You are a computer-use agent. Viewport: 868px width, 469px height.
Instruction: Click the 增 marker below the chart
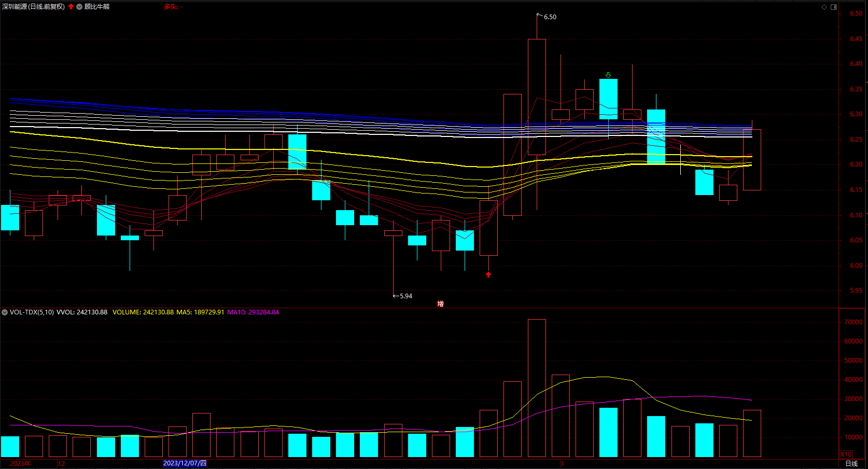pyautogui.click(x=440, y=304)
